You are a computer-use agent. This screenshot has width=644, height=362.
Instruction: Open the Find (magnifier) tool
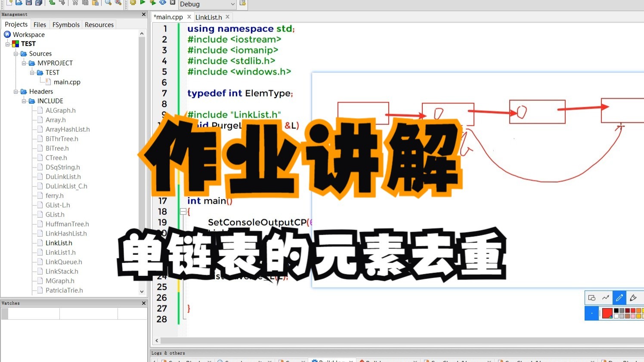pyautogui.click(x=107, y=3)
